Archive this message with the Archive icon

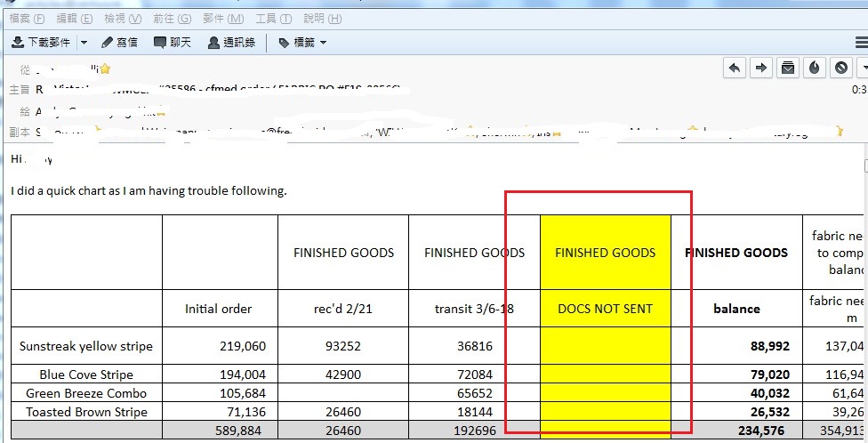(788, 68)
